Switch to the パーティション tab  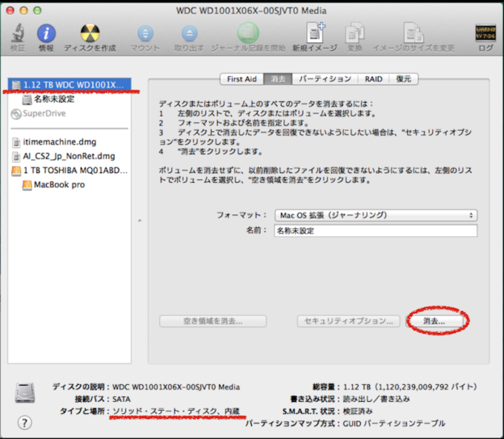[325, 79]
